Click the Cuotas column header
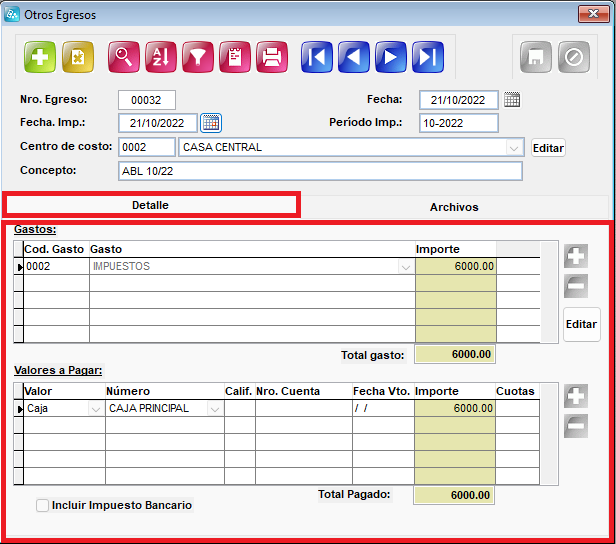The width and height of the screenshot is (616, 544). pyautogui.click(x=517, y=391)
